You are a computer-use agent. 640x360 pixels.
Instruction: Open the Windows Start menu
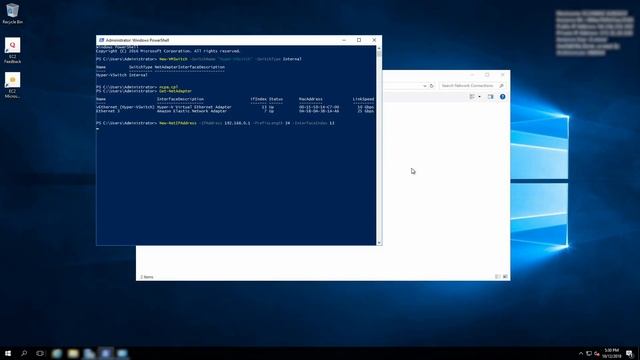coord(8,353)
